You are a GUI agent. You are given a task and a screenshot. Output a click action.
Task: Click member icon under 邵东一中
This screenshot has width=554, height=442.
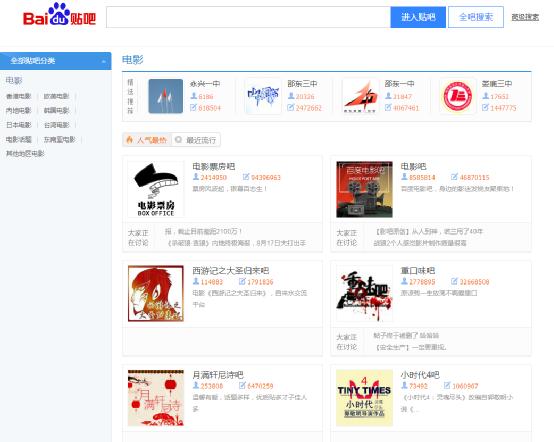tap(388, 96)
